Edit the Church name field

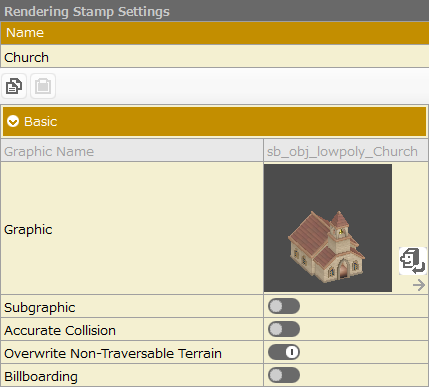(214, 57)
